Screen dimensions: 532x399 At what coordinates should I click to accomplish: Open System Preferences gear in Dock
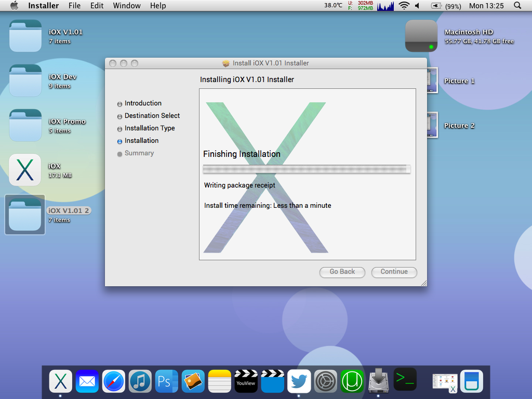[325, 381]
